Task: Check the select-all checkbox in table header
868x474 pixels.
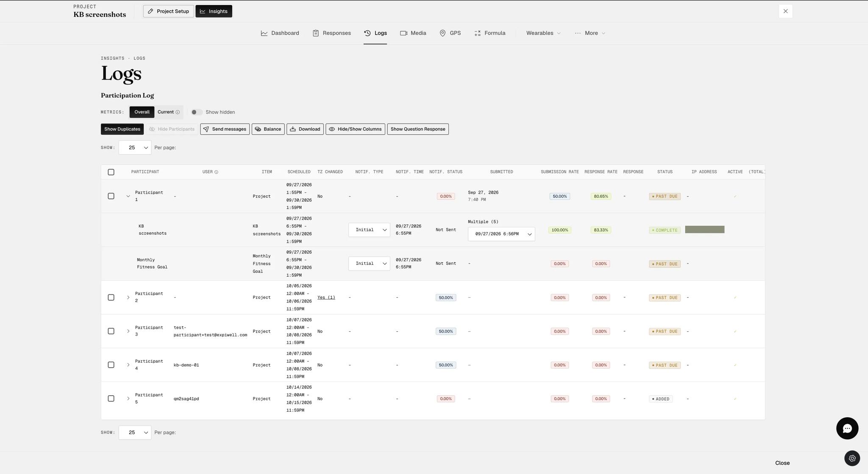Action: tap(111, 172)
